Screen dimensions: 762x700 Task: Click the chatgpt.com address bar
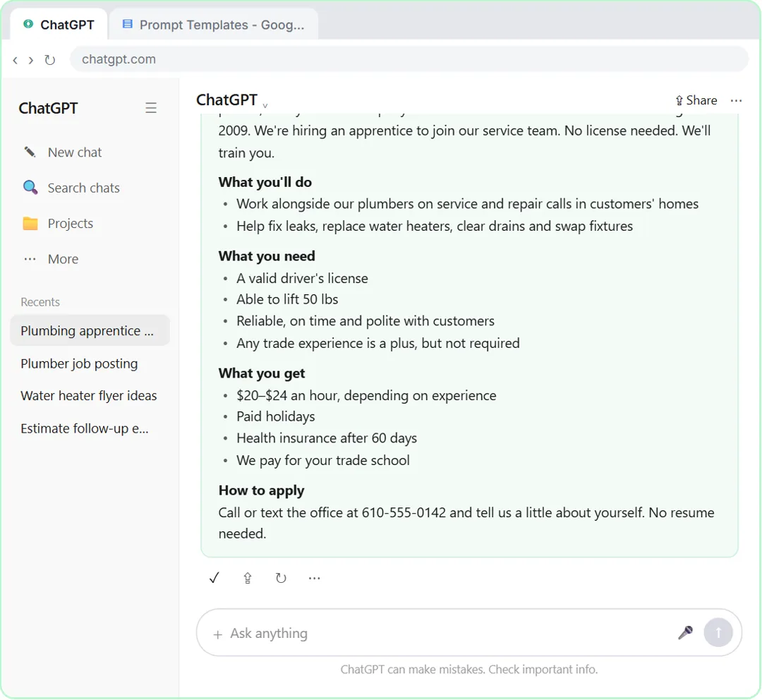point(409,59)
